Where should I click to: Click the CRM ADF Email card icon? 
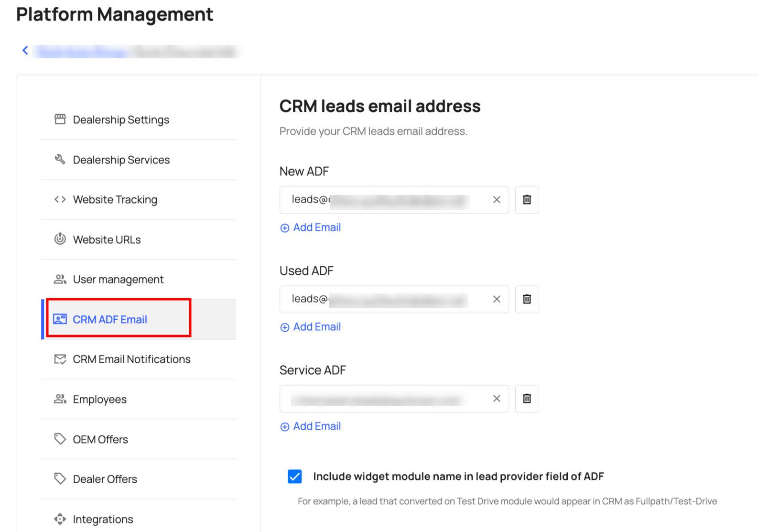(x=60, y=319)
